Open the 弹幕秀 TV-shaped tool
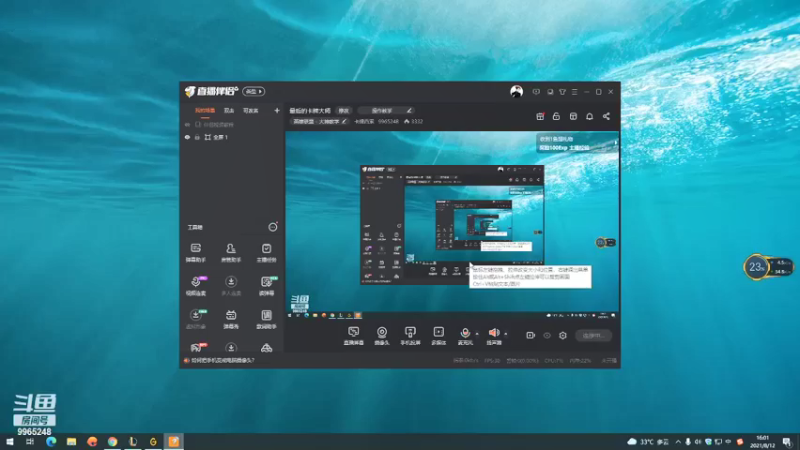 pos(231,319)
